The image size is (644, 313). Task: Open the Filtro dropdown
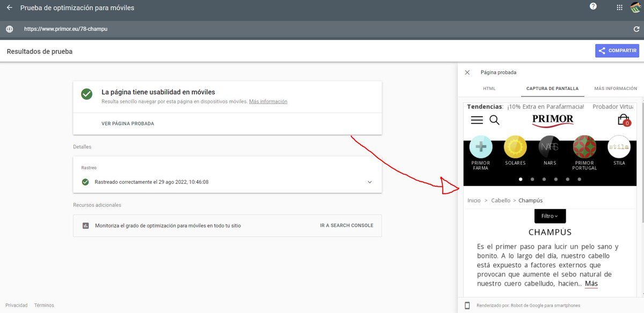(x=550, y=216)
